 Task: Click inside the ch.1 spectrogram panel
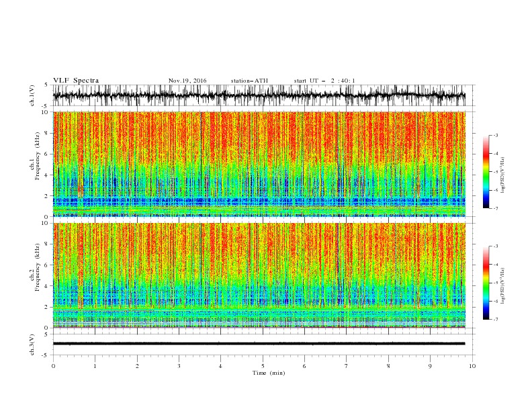point(259,164)
